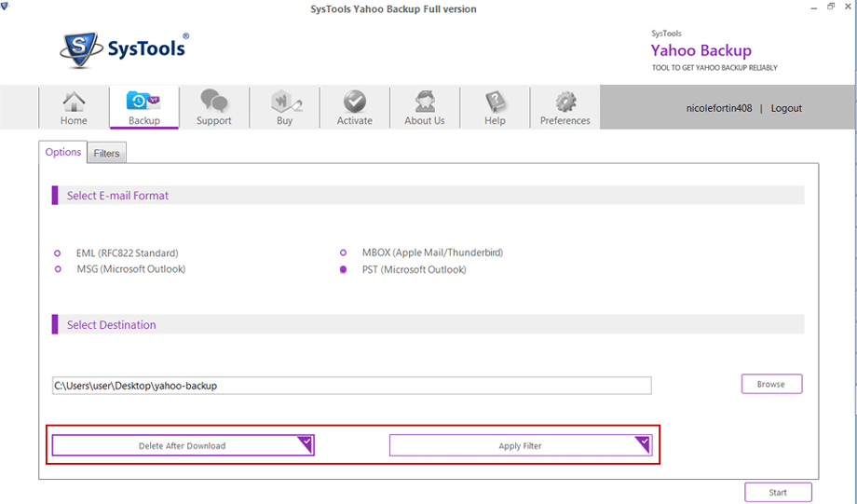Switch to the Filters tab

click(x=106, y=153)
